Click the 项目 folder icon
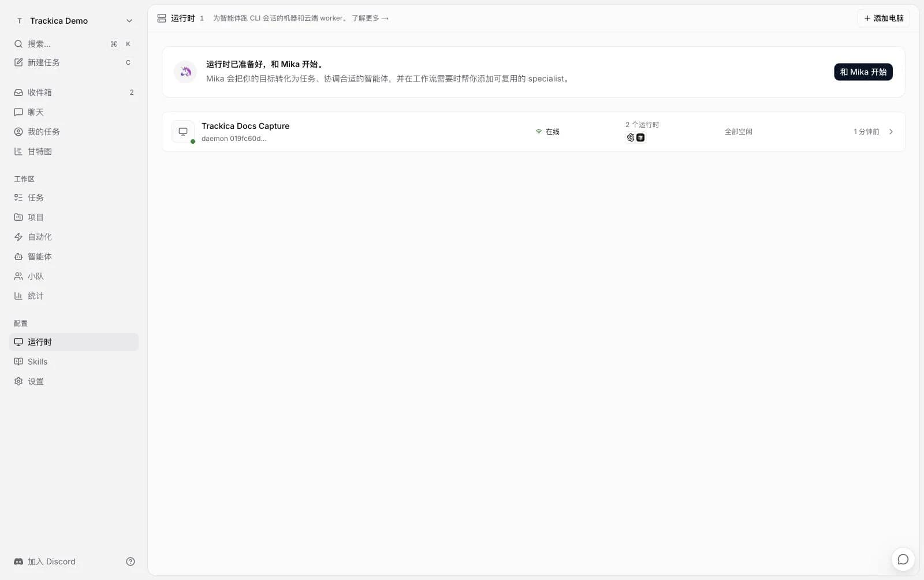This screenshot has height=580, width=924. [x=18, y=217]
